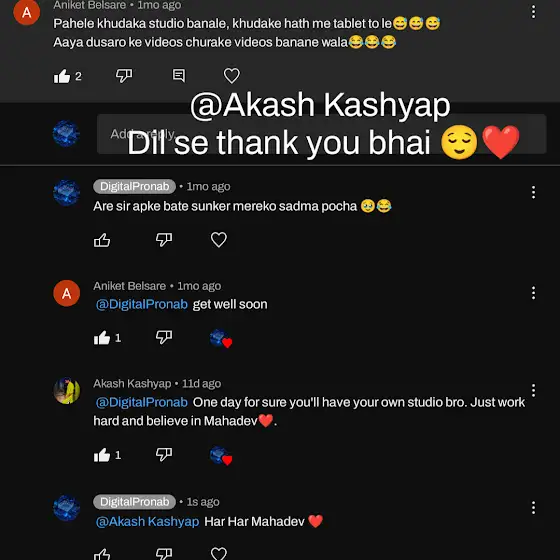Like the 'sadma pocha' reply
Image resolution: width=560 pixels, height=560 pixels.
point(102,240)
